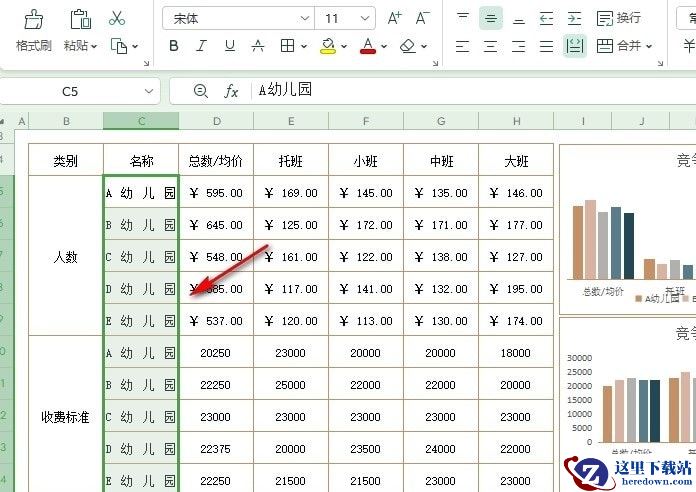Click the fx insert function icon
696x492 pixels.
pyautogui.click(x=231, y=91)
